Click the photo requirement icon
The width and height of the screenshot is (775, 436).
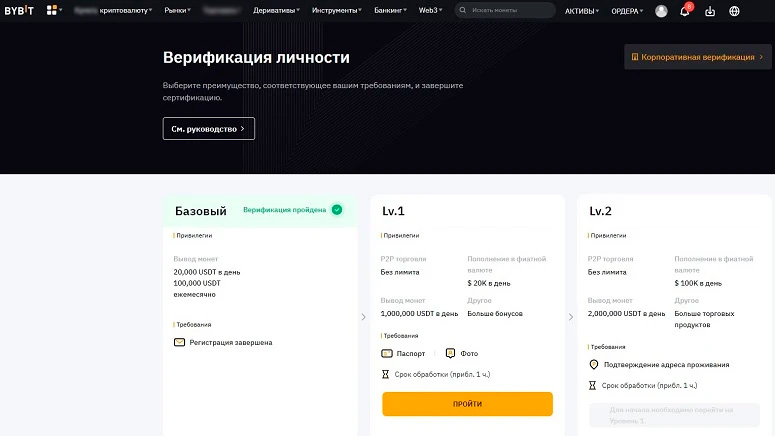(450, 353)
